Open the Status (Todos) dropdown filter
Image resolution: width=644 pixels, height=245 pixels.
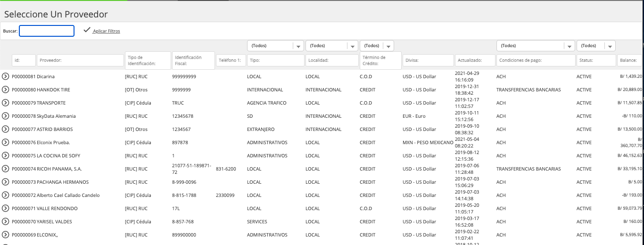596,46
